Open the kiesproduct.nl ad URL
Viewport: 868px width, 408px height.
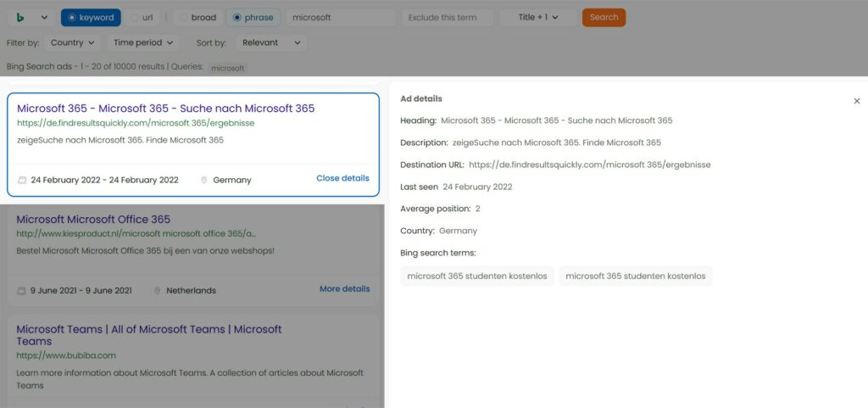click(136, 233)
